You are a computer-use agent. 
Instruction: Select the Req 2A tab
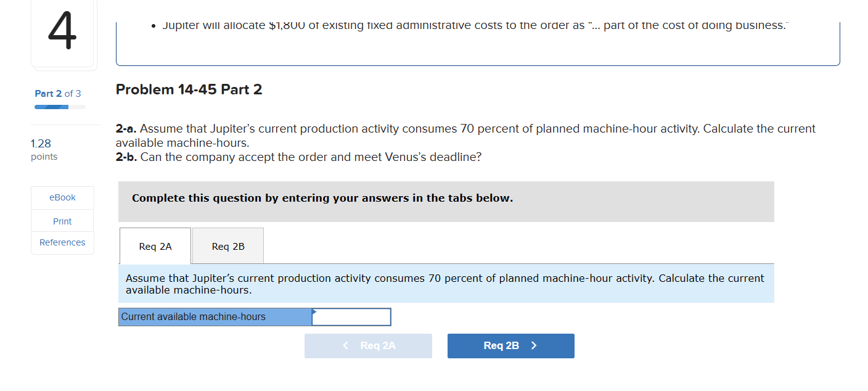[155, 245]
